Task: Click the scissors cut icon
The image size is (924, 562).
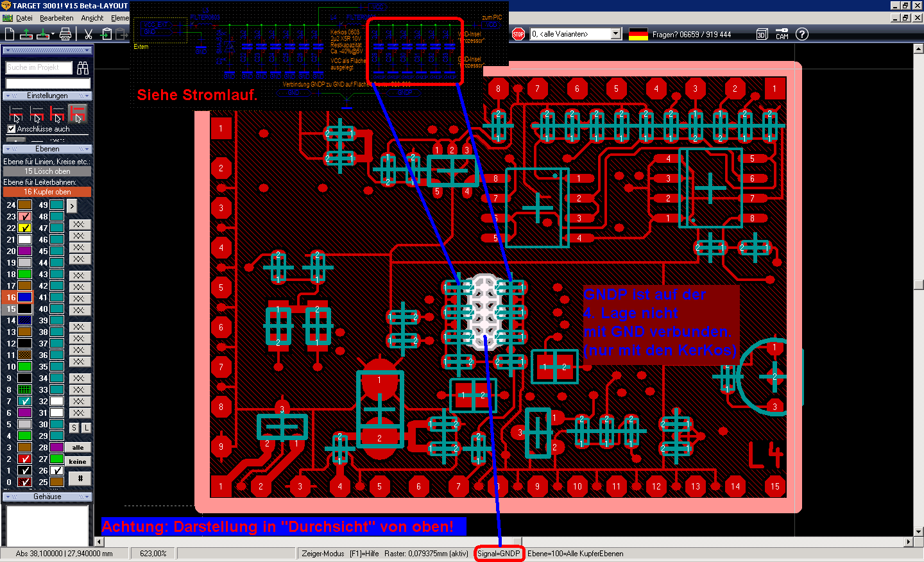Action: click(88, 34)
